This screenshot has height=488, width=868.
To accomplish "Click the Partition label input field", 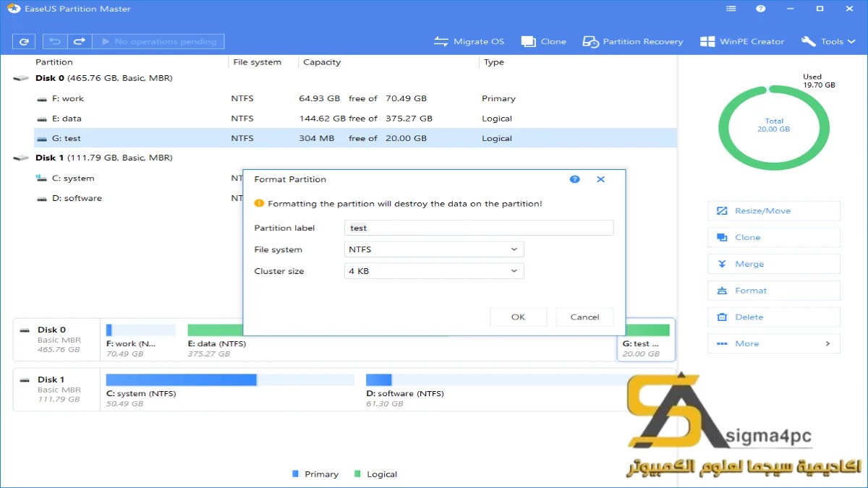I will [x=479, y=228].
